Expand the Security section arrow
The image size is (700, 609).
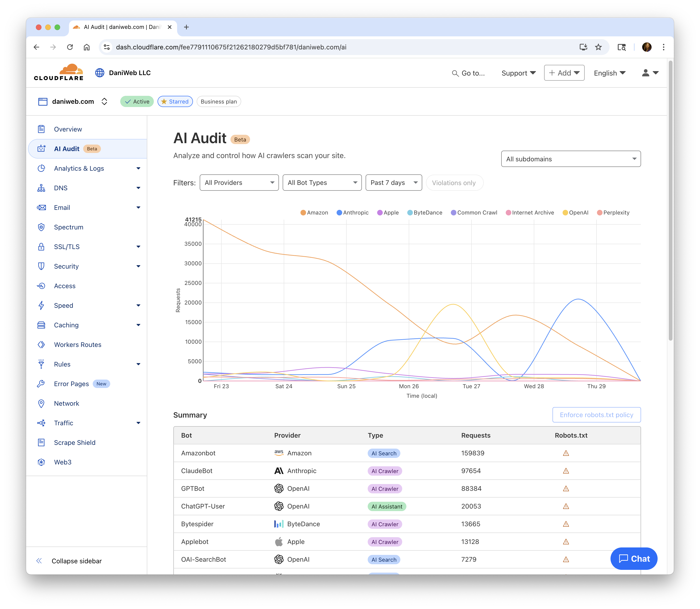click(x=138, y=266)
